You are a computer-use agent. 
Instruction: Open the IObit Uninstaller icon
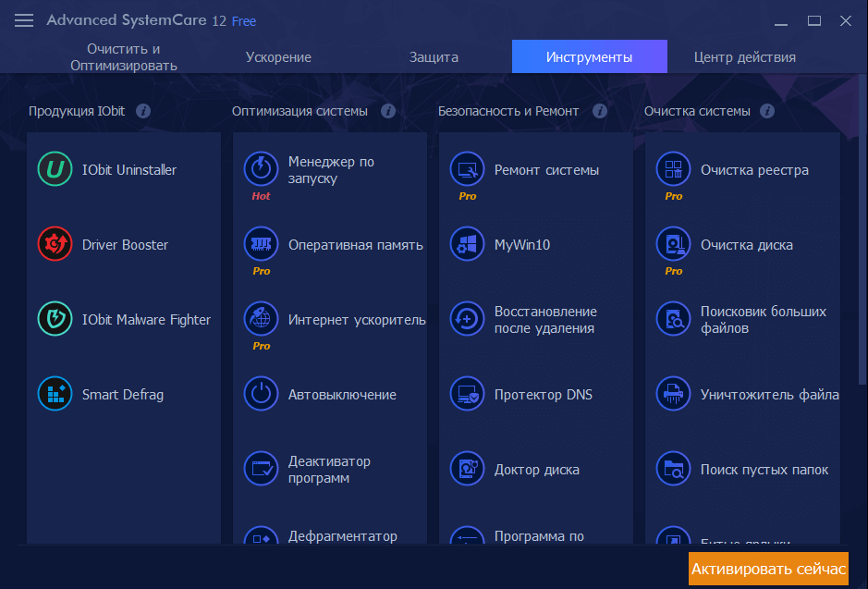tap(55, 170)
